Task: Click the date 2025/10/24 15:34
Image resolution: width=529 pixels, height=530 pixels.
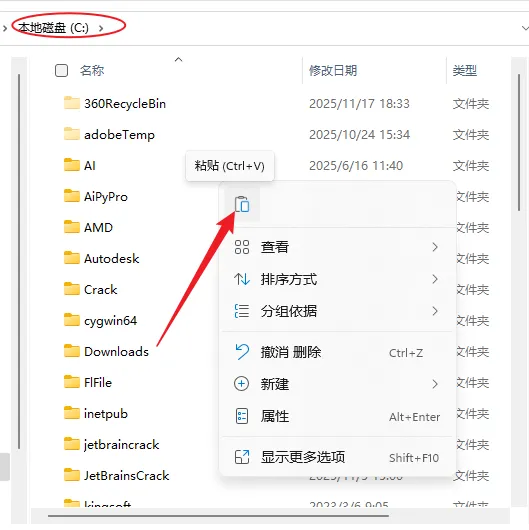Action: point(360,135)
